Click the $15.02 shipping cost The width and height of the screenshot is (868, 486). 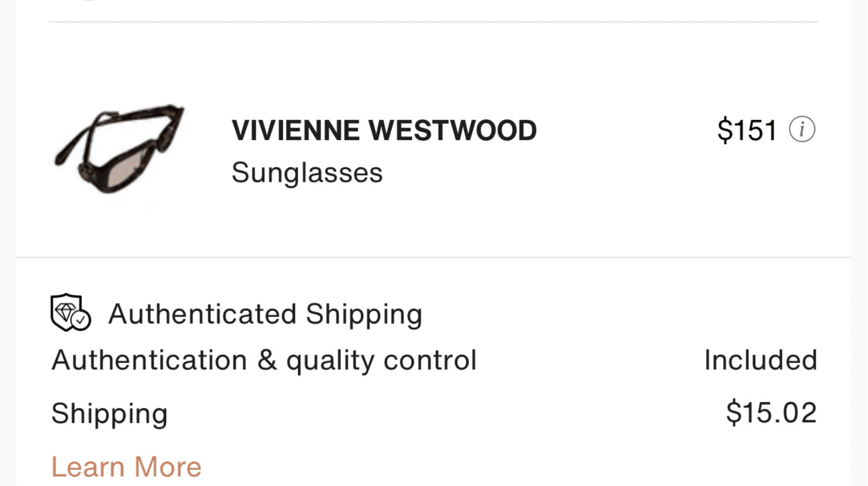click(x=771, y=413)
